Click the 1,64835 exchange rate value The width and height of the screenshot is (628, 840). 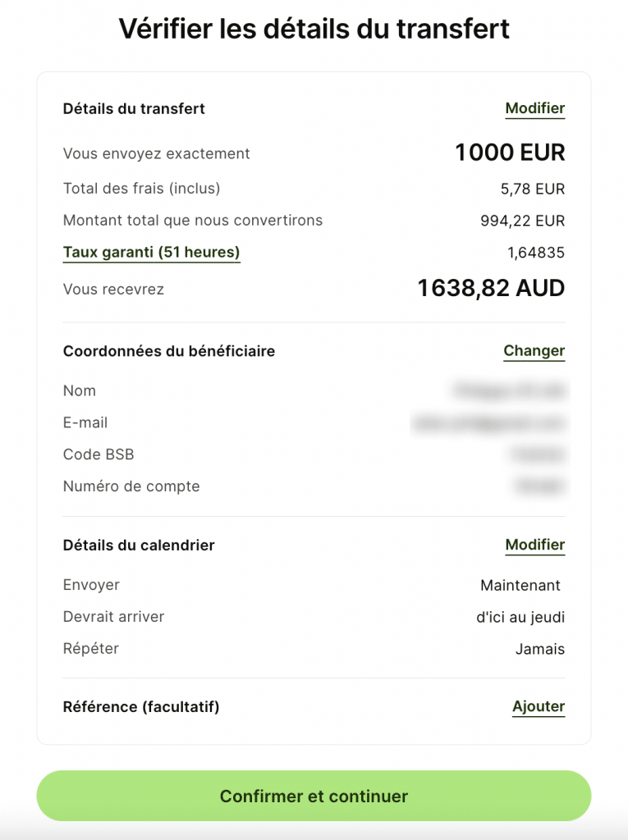pos(536,253)
